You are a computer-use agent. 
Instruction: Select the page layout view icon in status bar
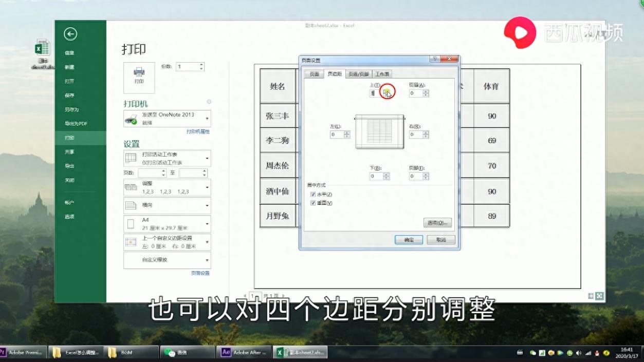[x=591, y=296]
